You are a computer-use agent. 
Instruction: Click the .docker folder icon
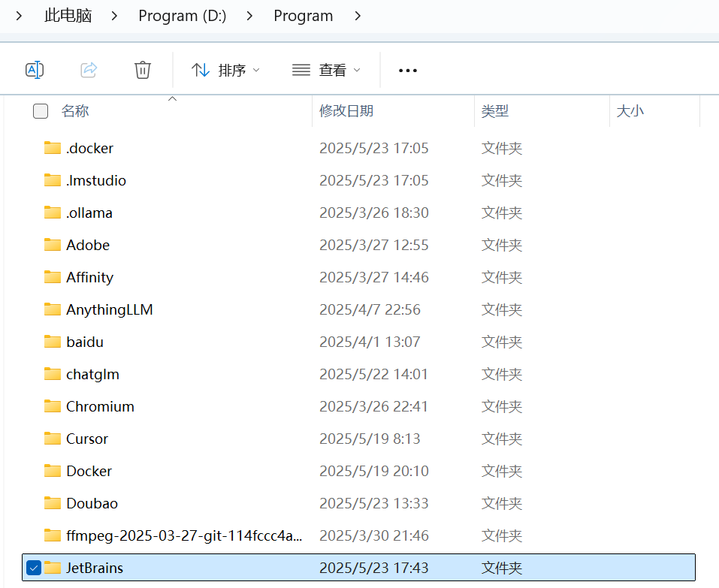pos(53,148)
